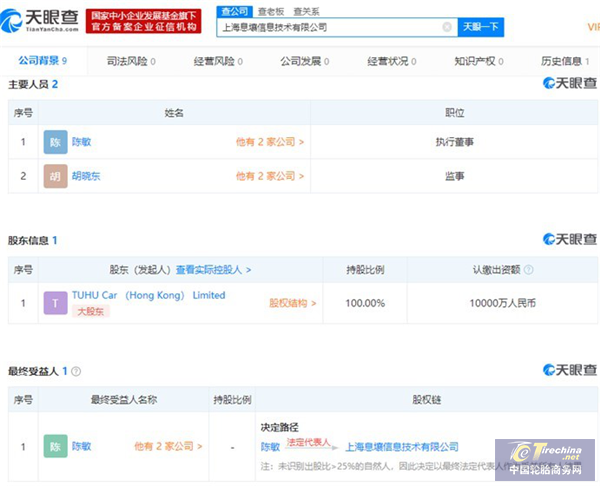
Task: Expand 他有2家公司 for 陈敏 in 主要人员
Action: click(x=270, y=142)
